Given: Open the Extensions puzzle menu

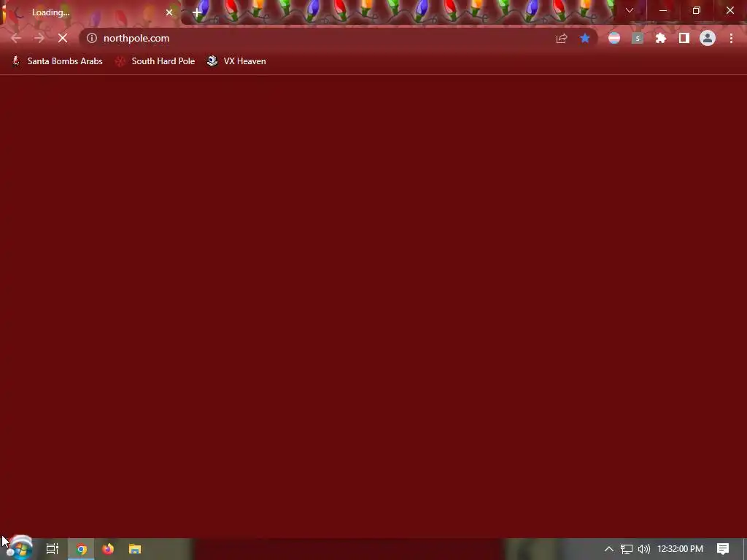Looking at the screenshot, I should tap(661, 38).
